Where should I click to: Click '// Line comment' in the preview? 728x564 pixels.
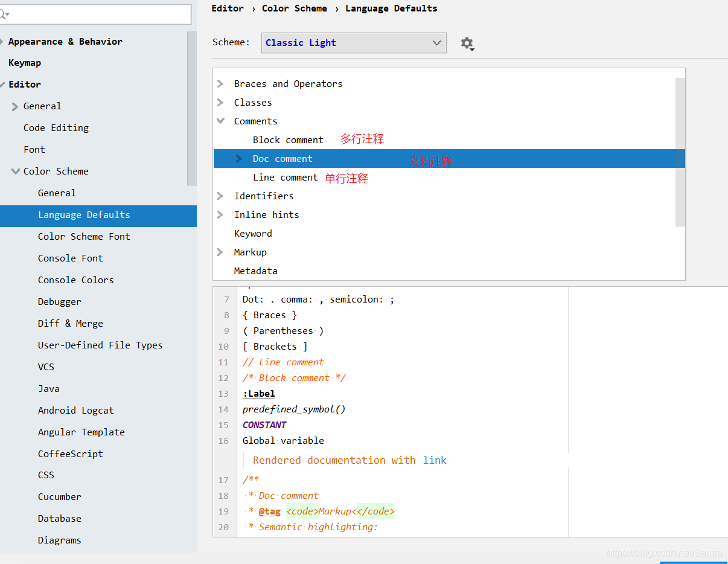[283, 362]
